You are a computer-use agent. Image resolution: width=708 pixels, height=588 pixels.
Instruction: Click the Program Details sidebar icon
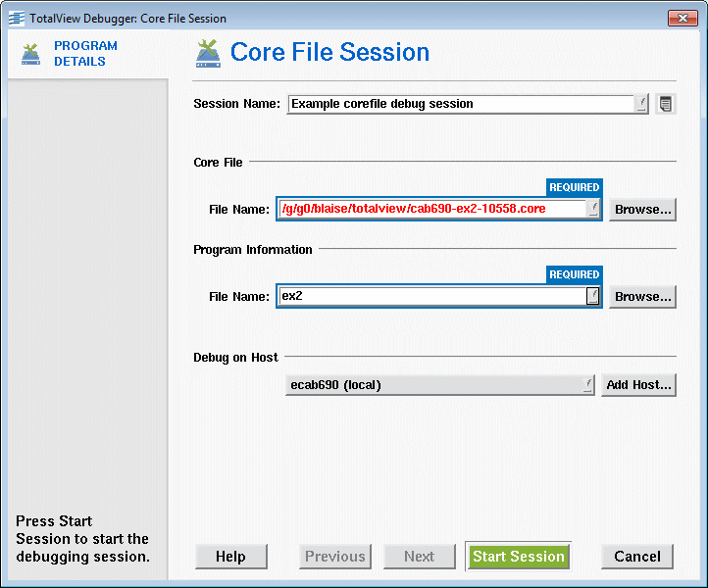30,54
